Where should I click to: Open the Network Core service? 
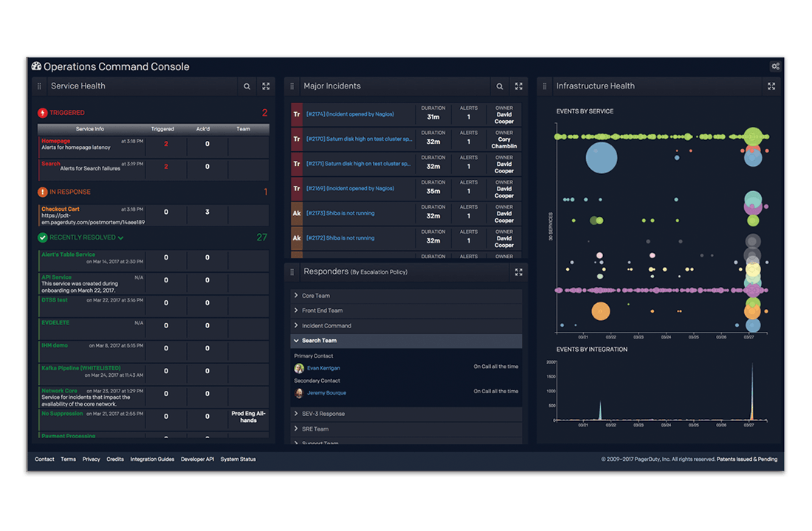(x=59, y=392)
